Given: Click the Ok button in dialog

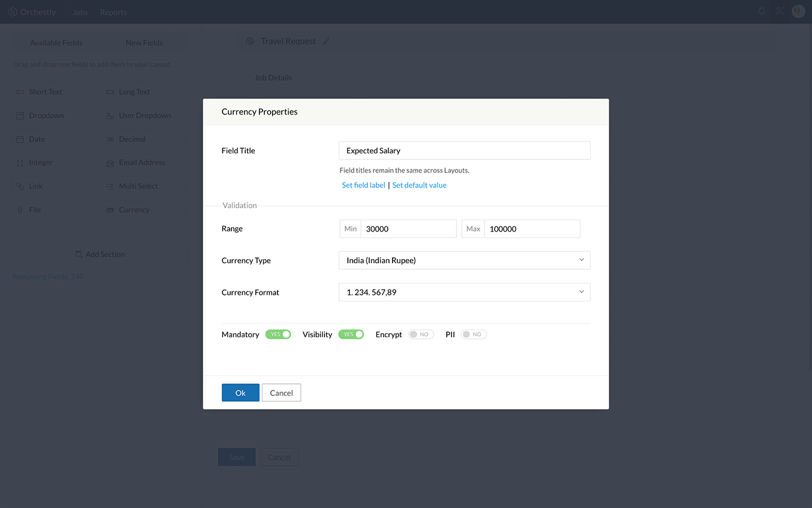Looking at the screenshot, I should (240, 393).
